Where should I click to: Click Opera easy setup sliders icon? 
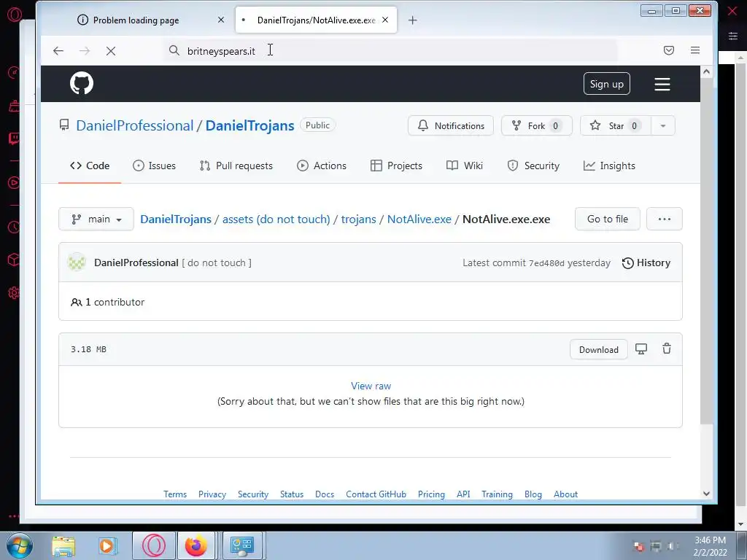click(732, 36)
